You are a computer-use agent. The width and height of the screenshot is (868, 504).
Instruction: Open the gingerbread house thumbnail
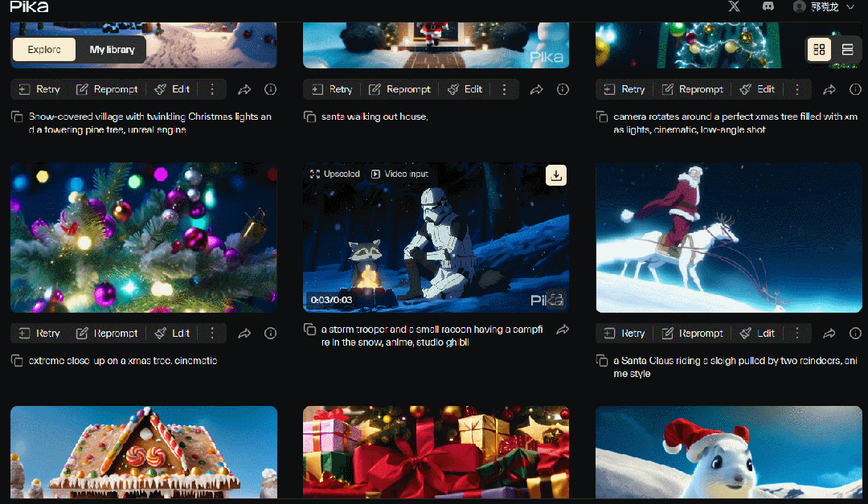pyautogui.click(x=143, y=452)
